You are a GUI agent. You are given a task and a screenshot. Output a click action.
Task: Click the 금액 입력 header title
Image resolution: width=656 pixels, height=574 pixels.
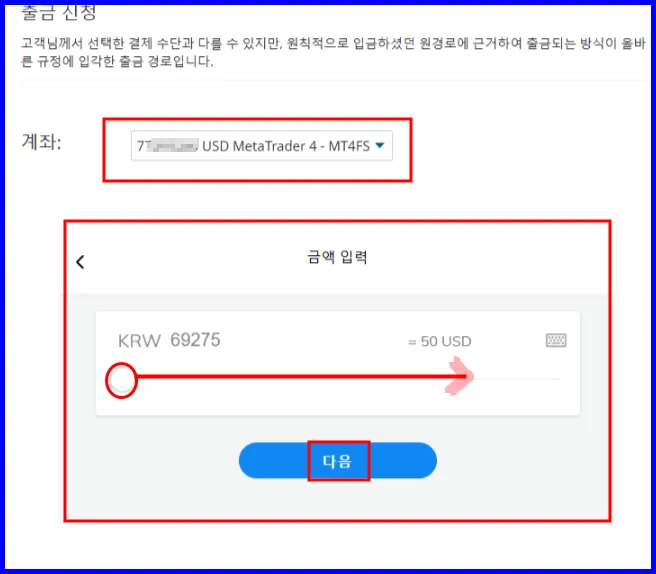[337, 257]
